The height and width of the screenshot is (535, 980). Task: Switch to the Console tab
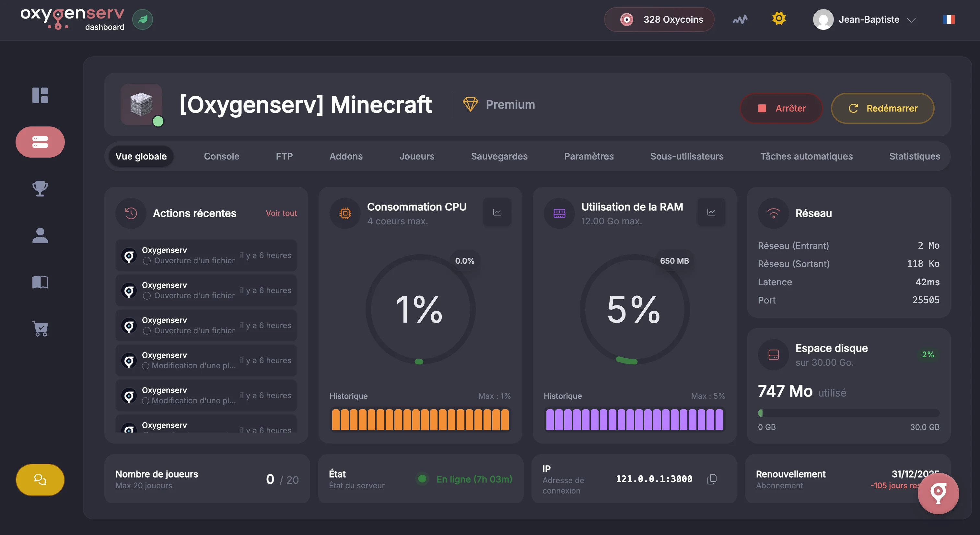[221, 156]
